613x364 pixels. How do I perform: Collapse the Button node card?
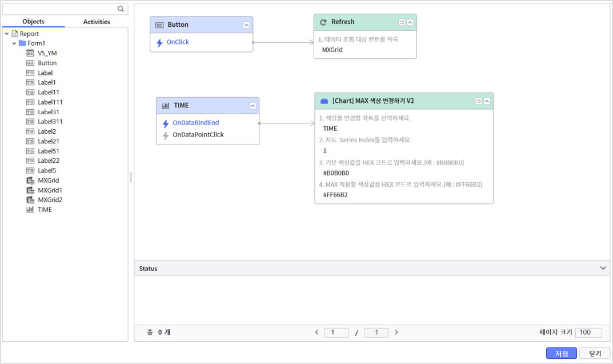(246, 25)
